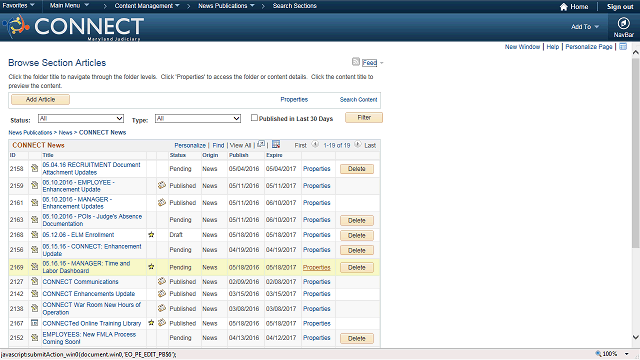Open the Help link
The image size is (640, 360).
[553, 47]
